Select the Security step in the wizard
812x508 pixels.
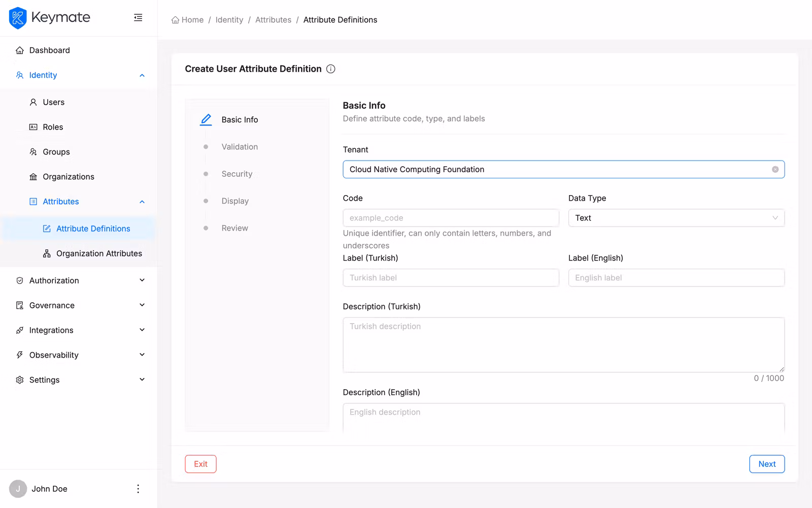(x=236, y=174)
